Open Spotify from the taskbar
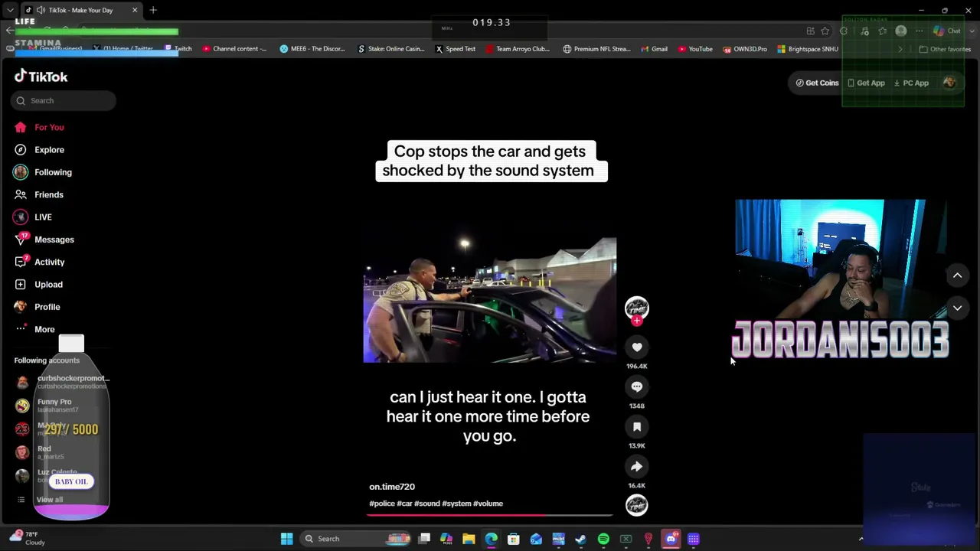This screenshot has height=551, width=980. 603,539
